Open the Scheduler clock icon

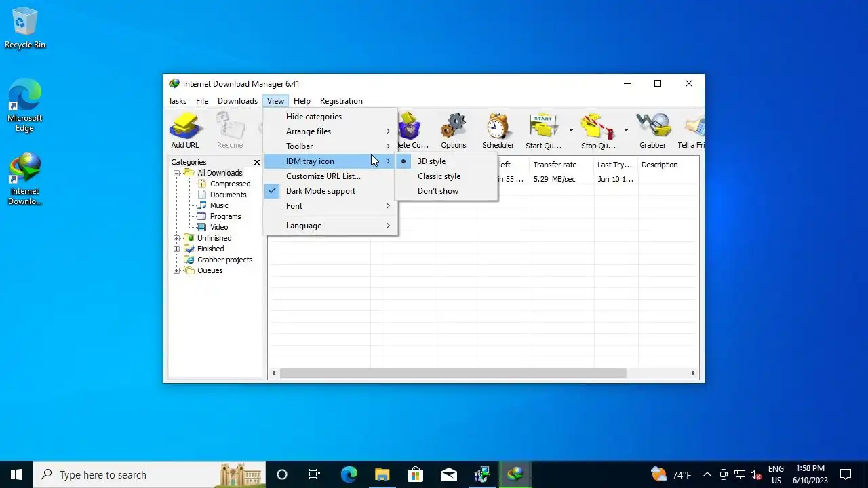498,131
